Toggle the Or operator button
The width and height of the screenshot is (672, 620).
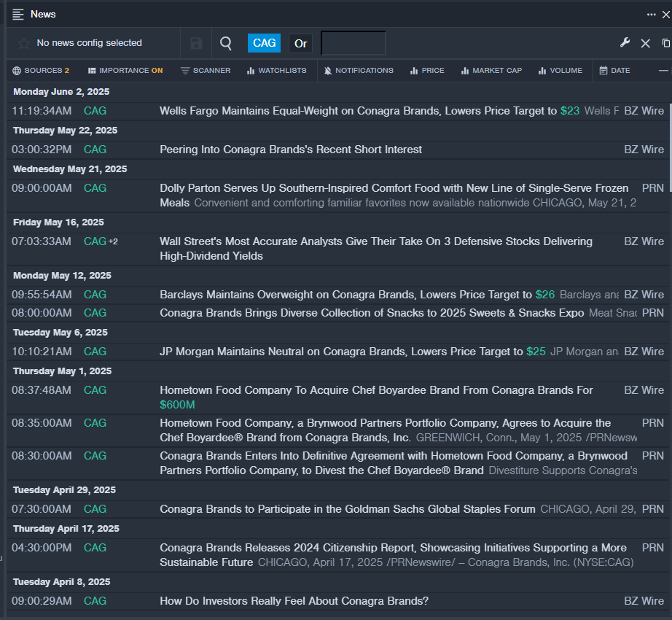[300, 44]
